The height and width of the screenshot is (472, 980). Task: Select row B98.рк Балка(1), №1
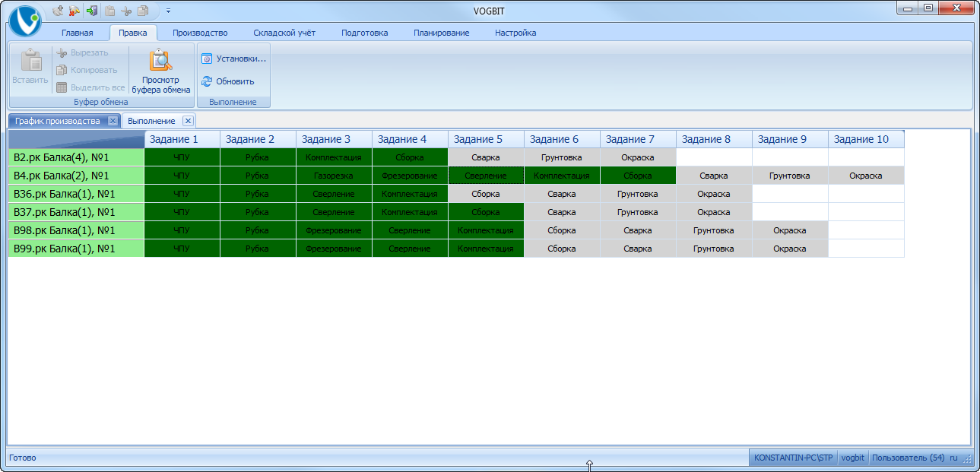click(x=76, y=230)
